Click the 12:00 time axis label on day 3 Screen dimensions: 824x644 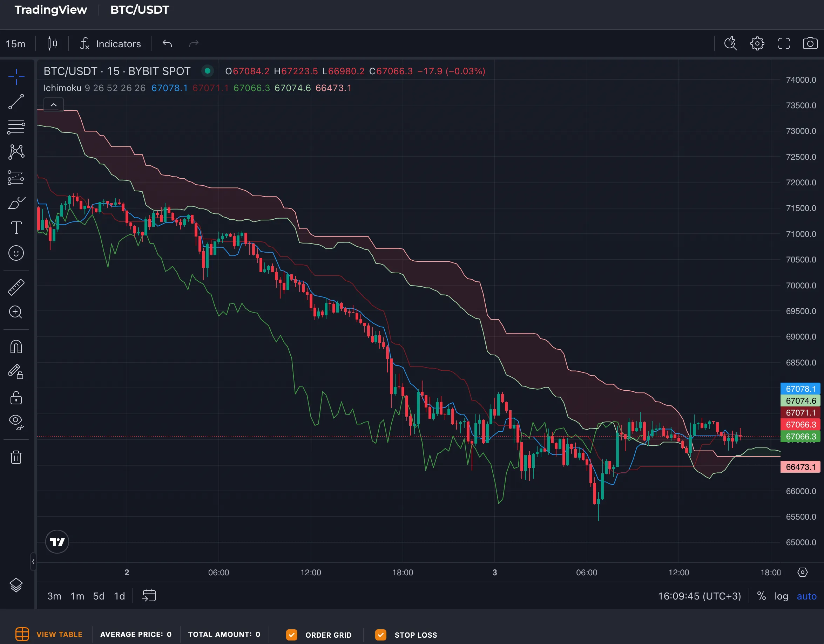point(678,573)
